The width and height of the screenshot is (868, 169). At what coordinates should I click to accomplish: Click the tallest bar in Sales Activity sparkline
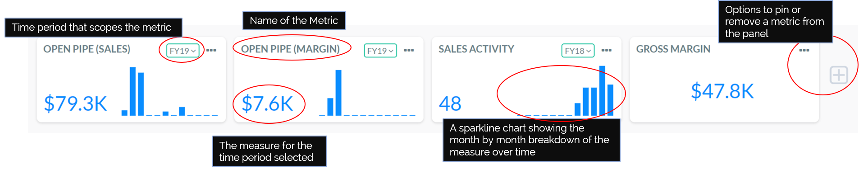[x=602, y=91]
